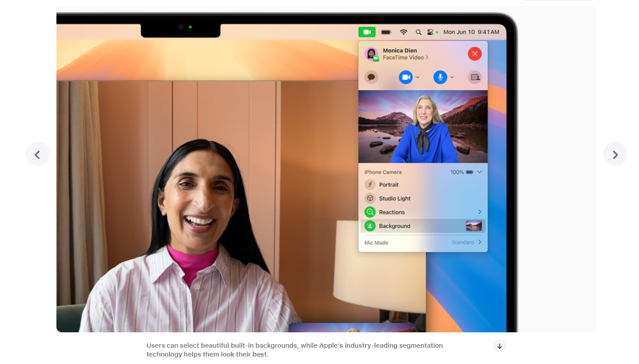
Task: Toggle the green Background icon
Action: point(370,226)
